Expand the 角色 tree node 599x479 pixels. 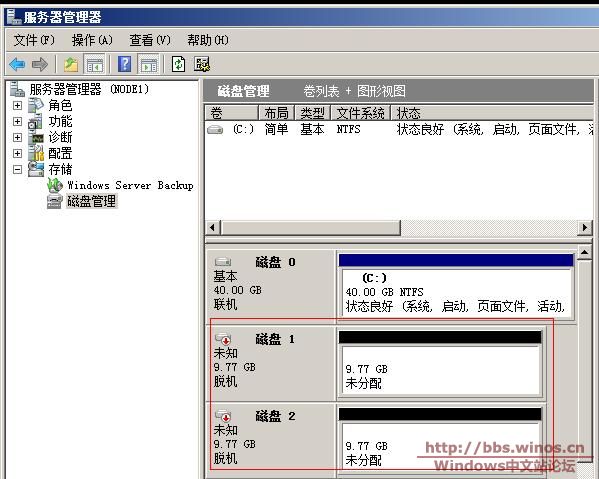17,105
